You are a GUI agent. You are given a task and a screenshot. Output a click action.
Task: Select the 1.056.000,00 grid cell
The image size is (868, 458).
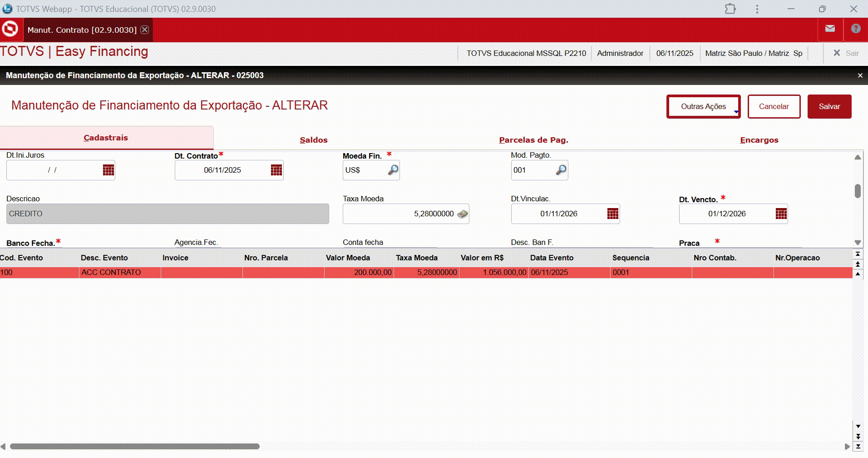point(494,272)
